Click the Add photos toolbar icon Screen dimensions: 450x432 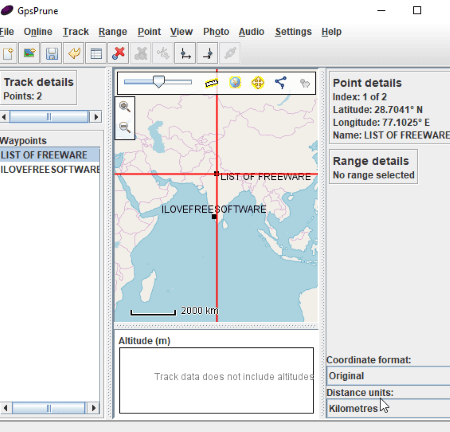tap(29, 53)
